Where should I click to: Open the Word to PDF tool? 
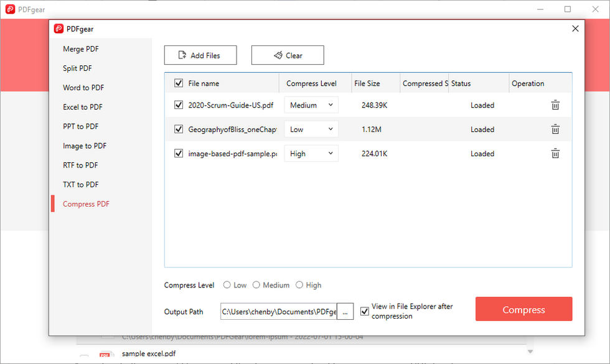(x=83, y=88)
